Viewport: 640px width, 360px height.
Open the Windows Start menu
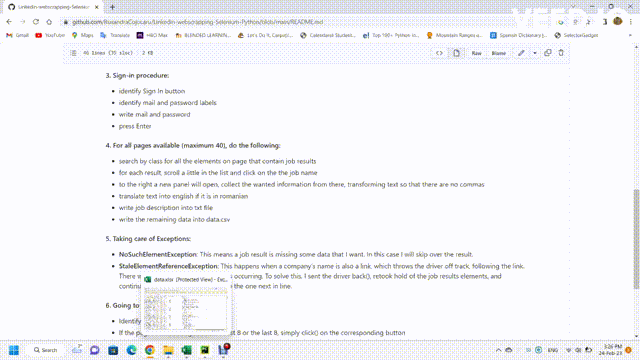click(x=14, y=350)
